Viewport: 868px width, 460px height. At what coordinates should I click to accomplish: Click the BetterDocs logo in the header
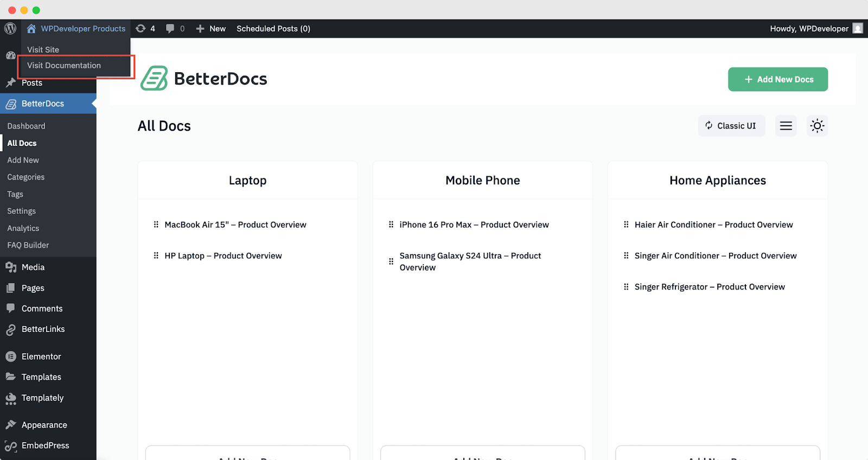click(204, 79)
